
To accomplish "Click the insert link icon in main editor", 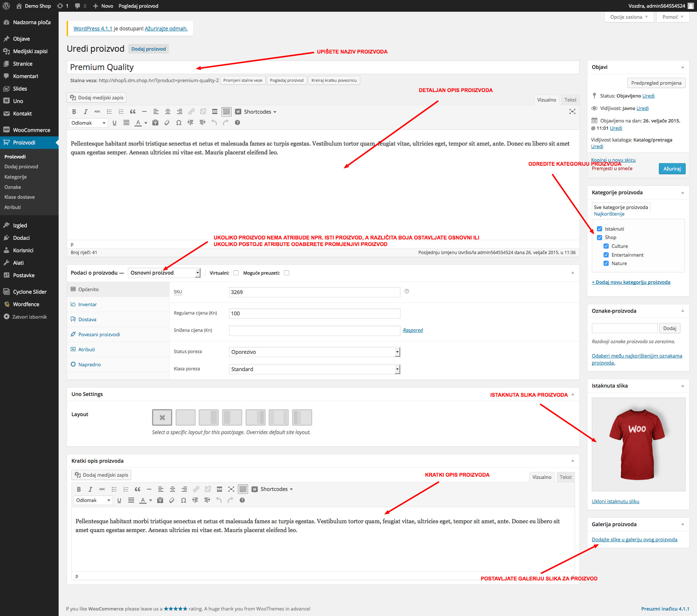I will tap(191, 112).
